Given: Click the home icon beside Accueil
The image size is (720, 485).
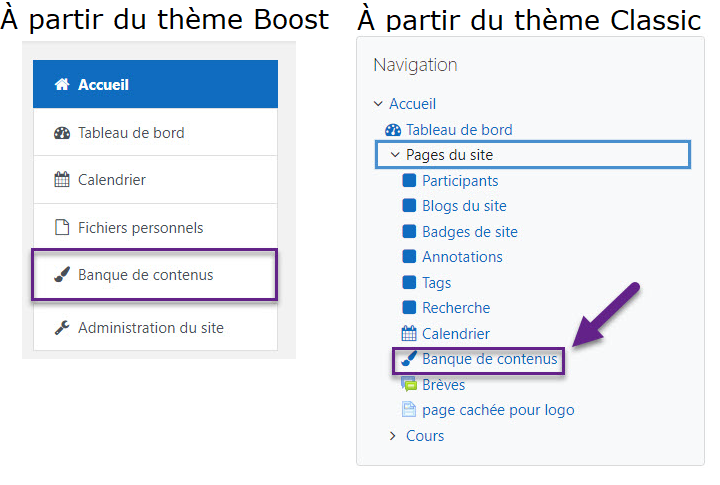Looking at the screenshot, I should click(62, 85).
